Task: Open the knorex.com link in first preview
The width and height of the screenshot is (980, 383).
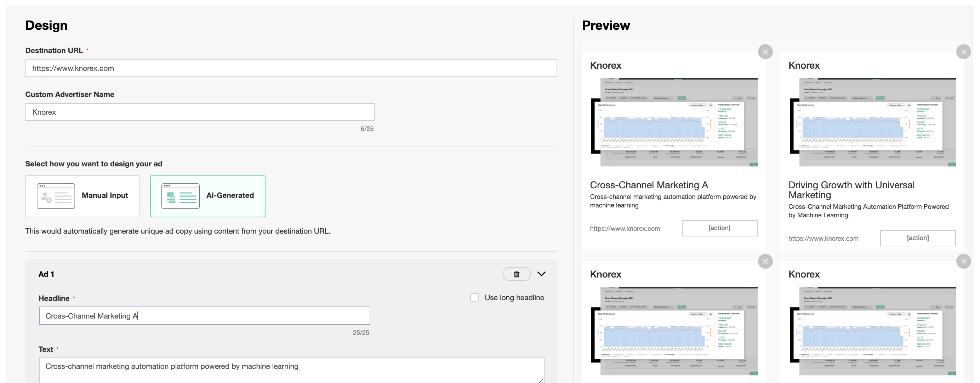Action: coord(625,229)
